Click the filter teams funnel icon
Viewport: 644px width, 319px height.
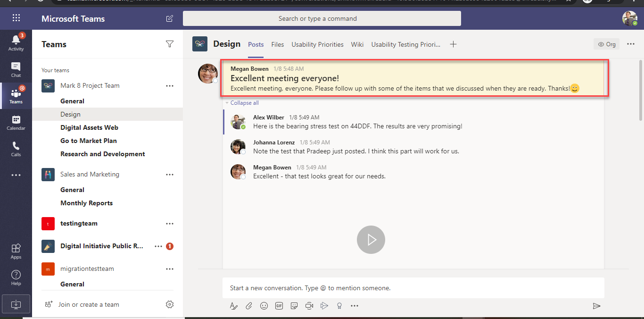(170, 44)
